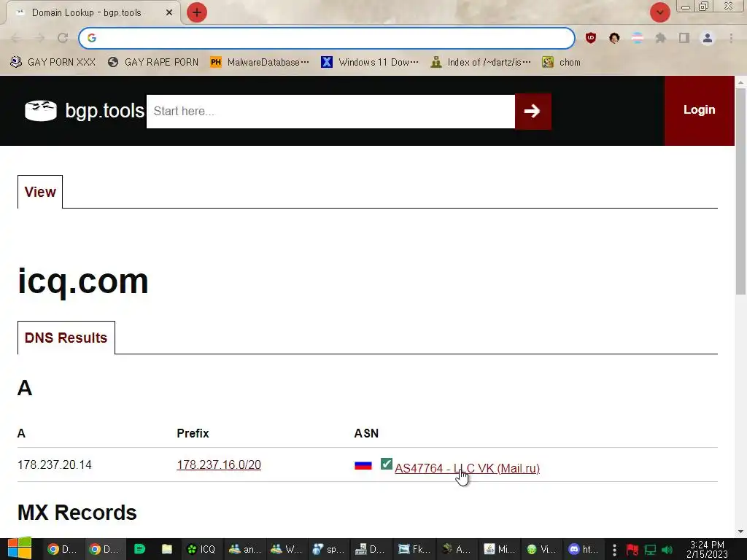Open the Windows 11 Dow… bookmark

coord(370,63)
